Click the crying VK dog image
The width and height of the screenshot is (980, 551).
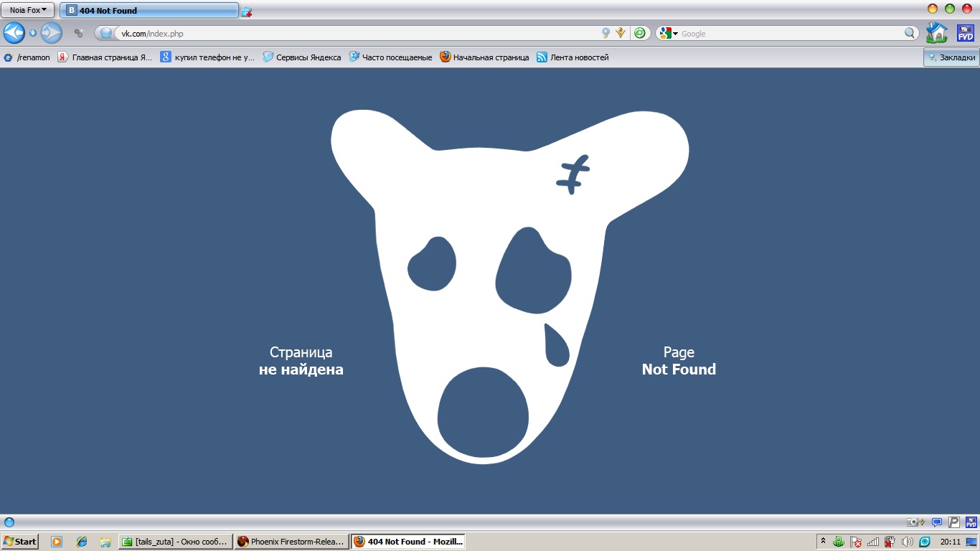509,287
